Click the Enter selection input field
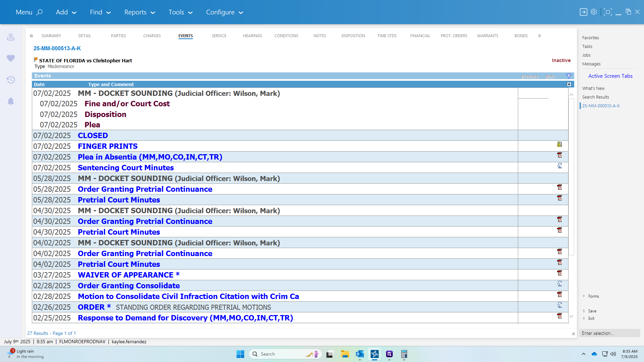Screen dimensions: 644x362 click(609, 333)
